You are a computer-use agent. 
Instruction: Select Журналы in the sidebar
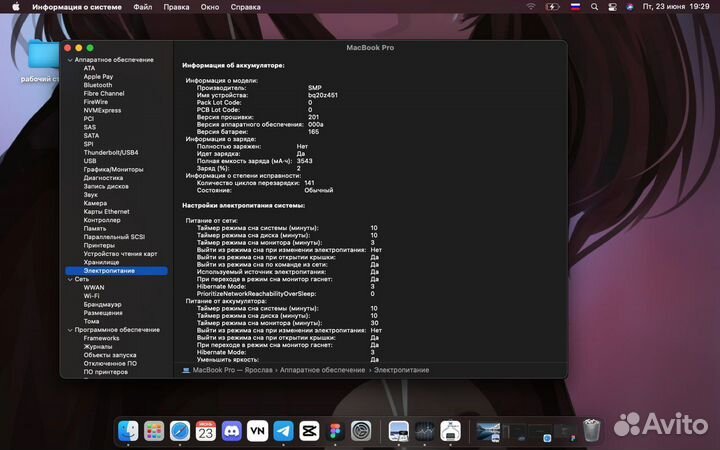[x=98, y=347]
